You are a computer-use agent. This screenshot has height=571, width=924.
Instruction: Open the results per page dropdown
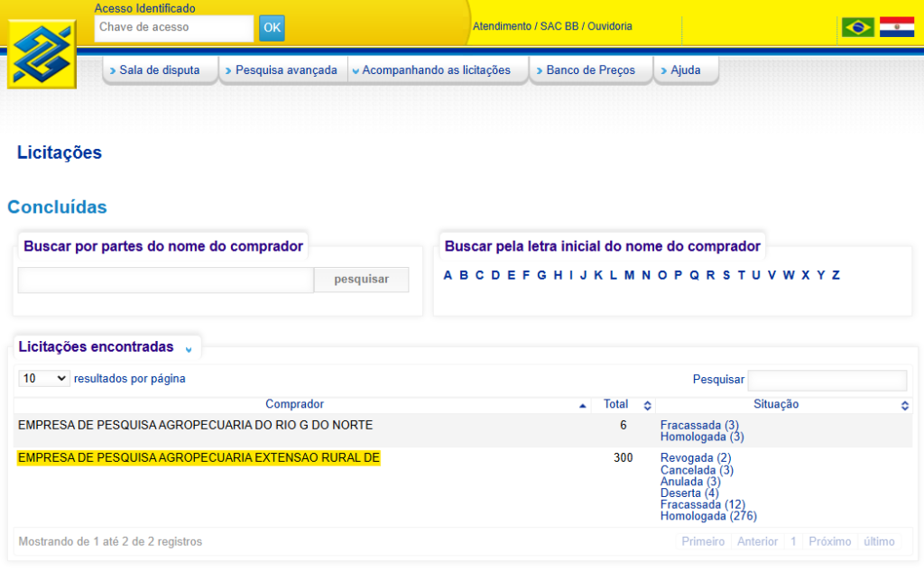coord(44,379)
